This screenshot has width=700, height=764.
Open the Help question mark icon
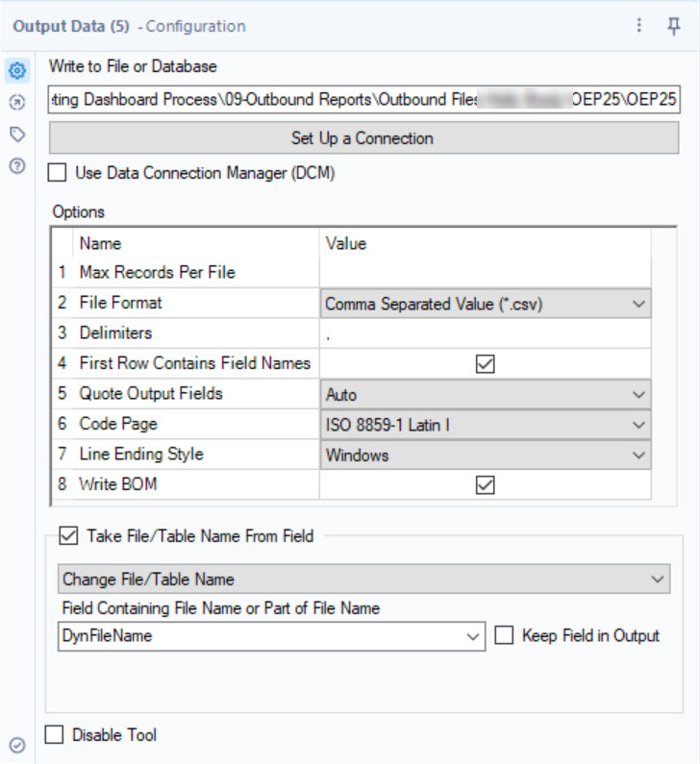pos(17,166)
